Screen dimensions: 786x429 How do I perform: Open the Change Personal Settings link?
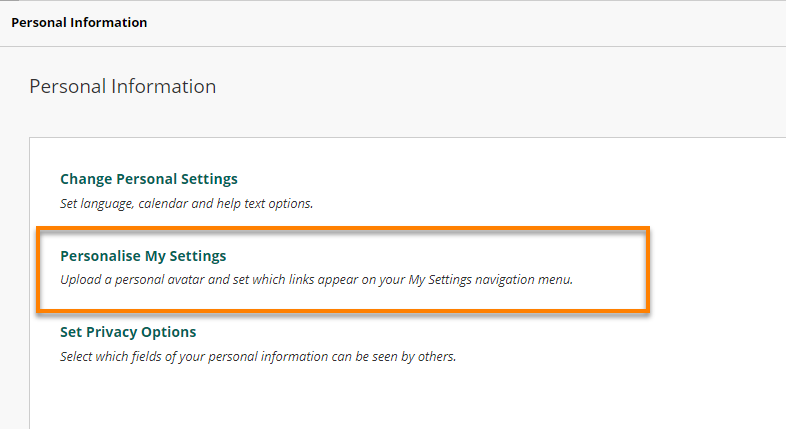coord(149,179)
